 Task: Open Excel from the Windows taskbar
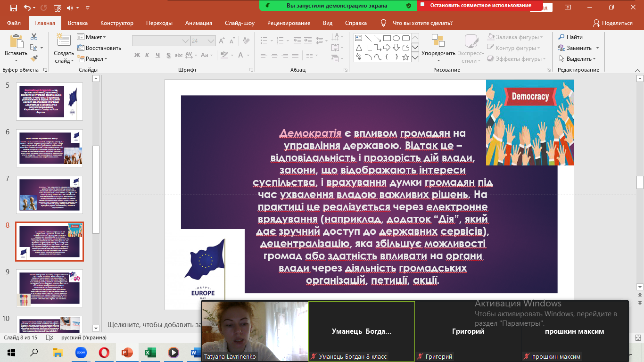150,352
